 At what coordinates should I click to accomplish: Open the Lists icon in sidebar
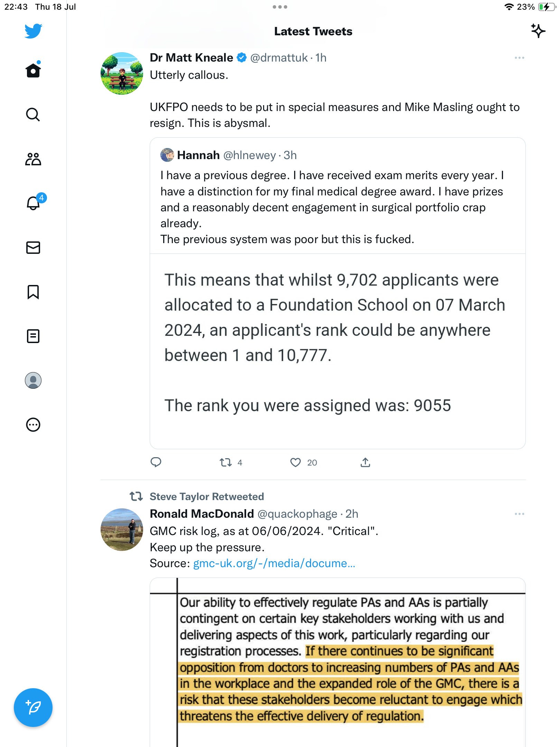pyautogui.click(x=33, y=336)
